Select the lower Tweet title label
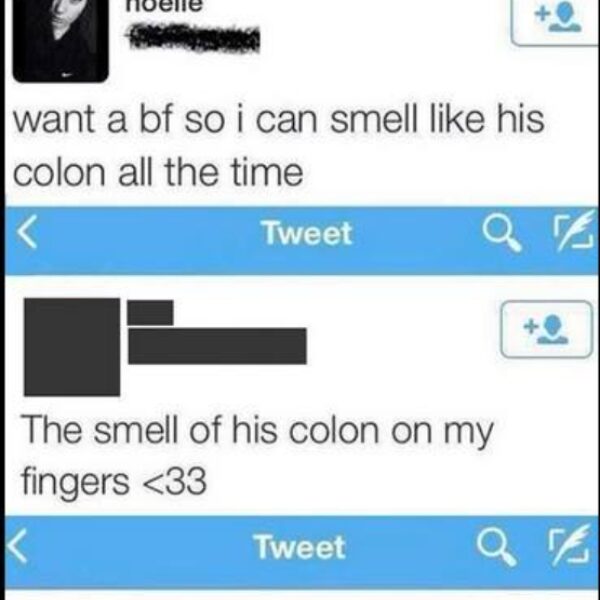 point(300,547)
